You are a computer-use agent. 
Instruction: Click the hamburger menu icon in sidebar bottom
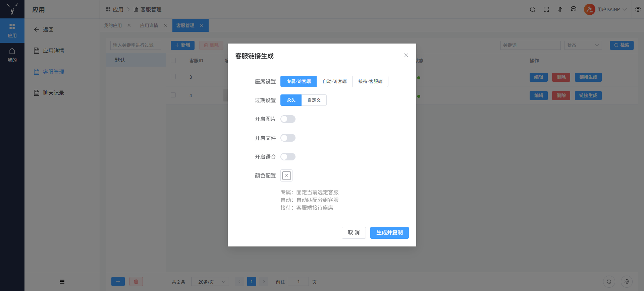point(62,282)
